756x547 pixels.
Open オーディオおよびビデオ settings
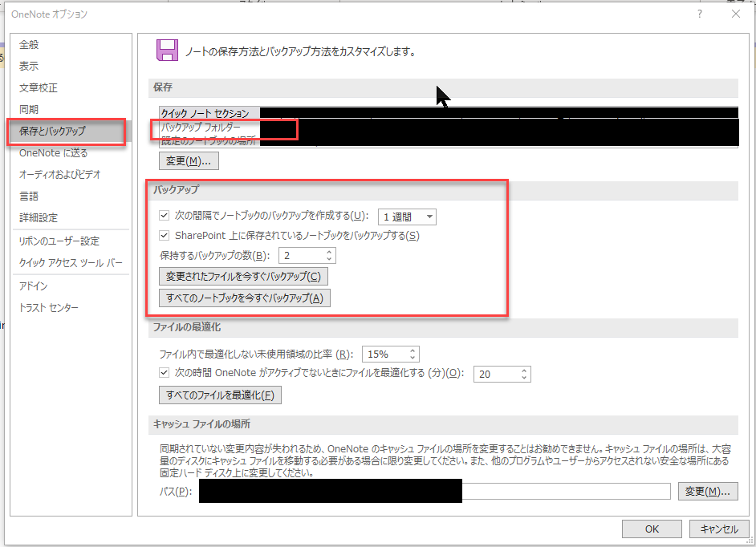(x=59, y=175)
